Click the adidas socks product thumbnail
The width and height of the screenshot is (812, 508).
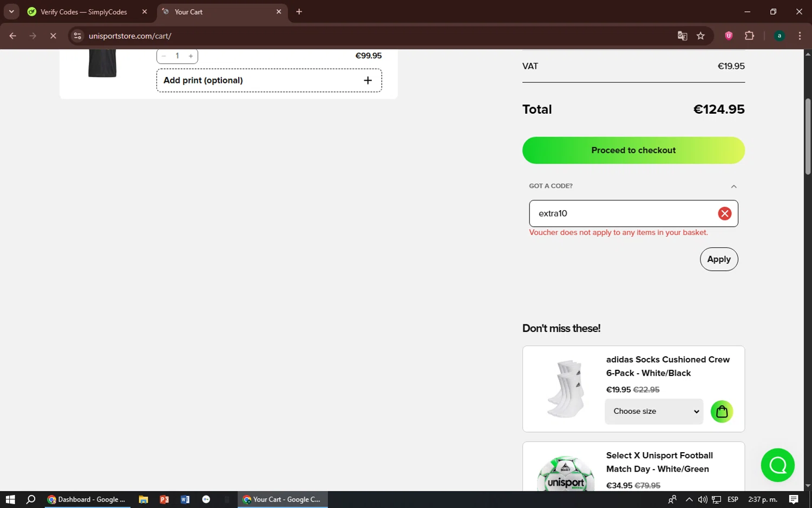click(x=565, y=389)
